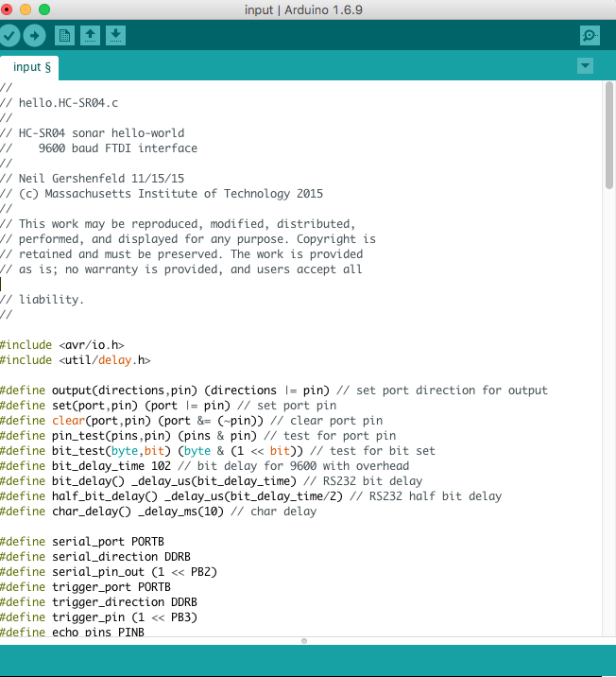Click the '#define clear(port,pin)' line
Viewport: 616px width, 677px height.
coord(192,421)
